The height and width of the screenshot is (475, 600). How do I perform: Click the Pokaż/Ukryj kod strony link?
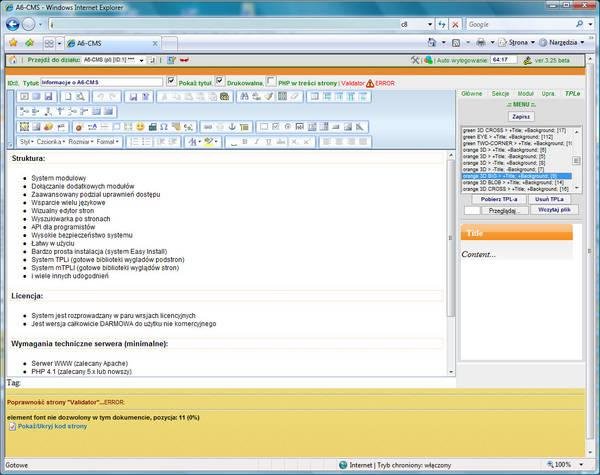[x=52, y=426]
